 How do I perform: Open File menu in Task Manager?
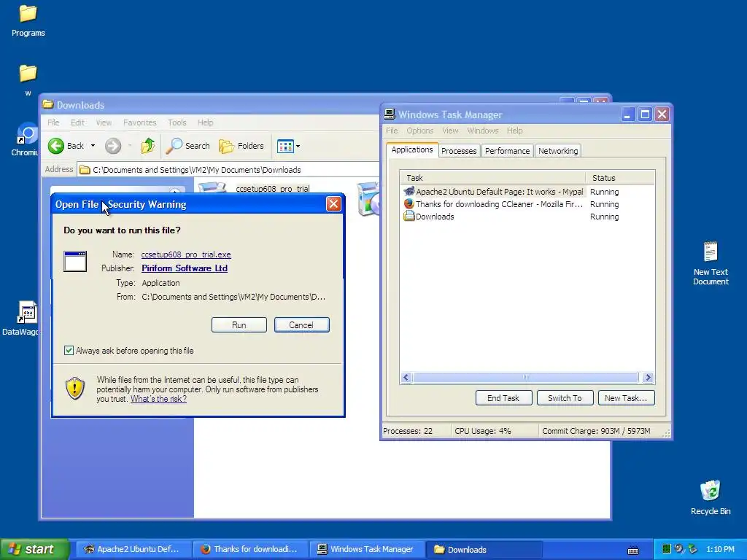coord(392,131)
